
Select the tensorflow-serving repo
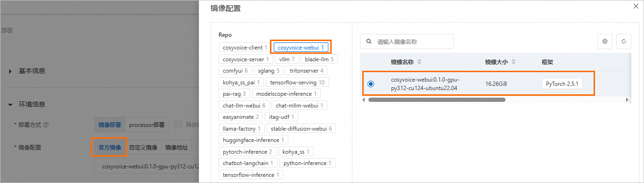297,82
